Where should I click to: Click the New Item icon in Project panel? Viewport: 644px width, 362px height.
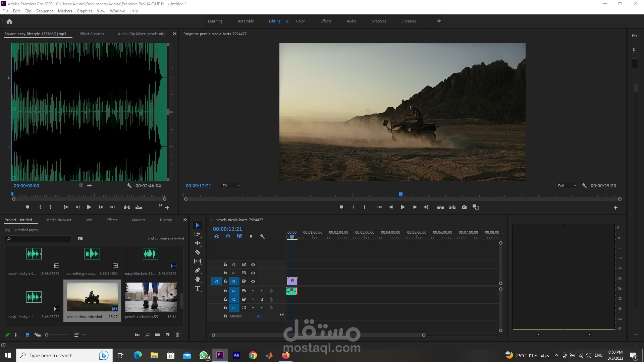click(x=168, y=335)
